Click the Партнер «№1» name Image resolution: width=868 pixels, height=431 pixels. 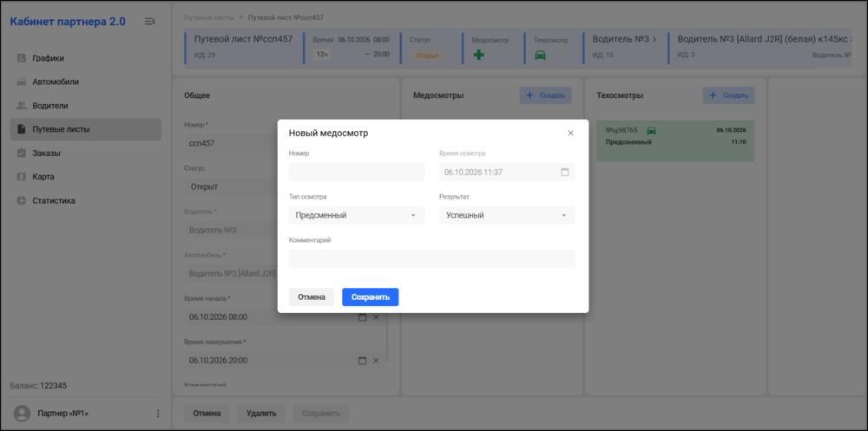pos(63,414)
